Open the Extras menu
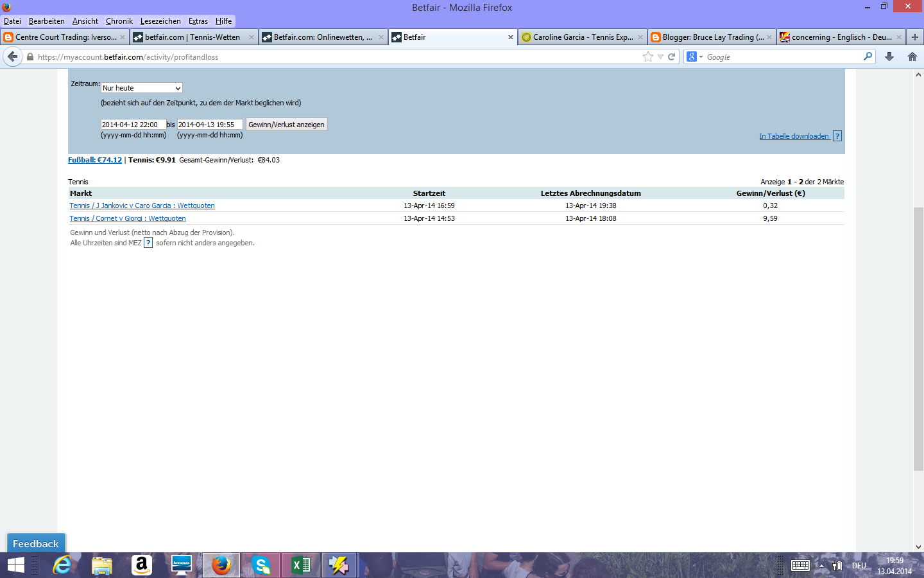Image resolution: width=924 pixels, height=578 pixels. pos(198,21)
